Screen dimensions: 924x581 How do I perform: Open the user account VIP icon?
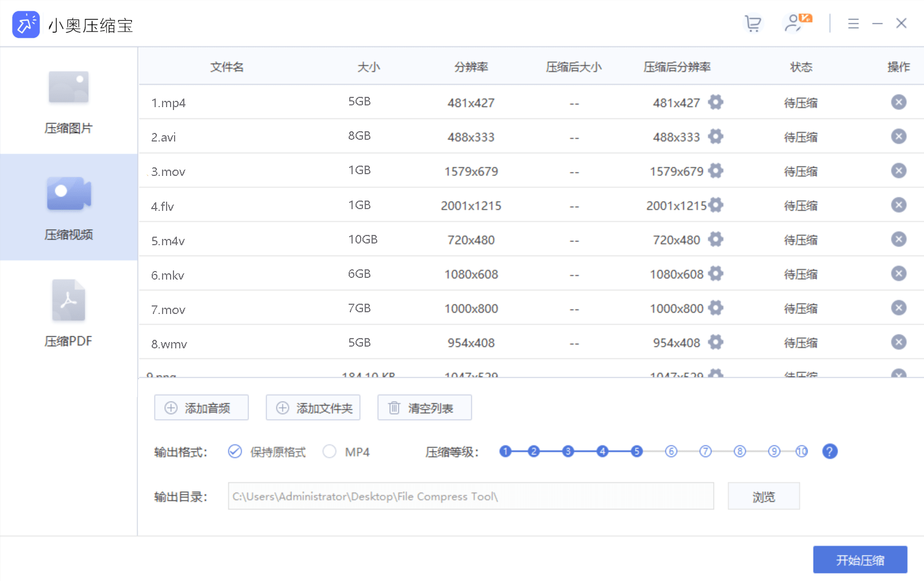point(796,23)
